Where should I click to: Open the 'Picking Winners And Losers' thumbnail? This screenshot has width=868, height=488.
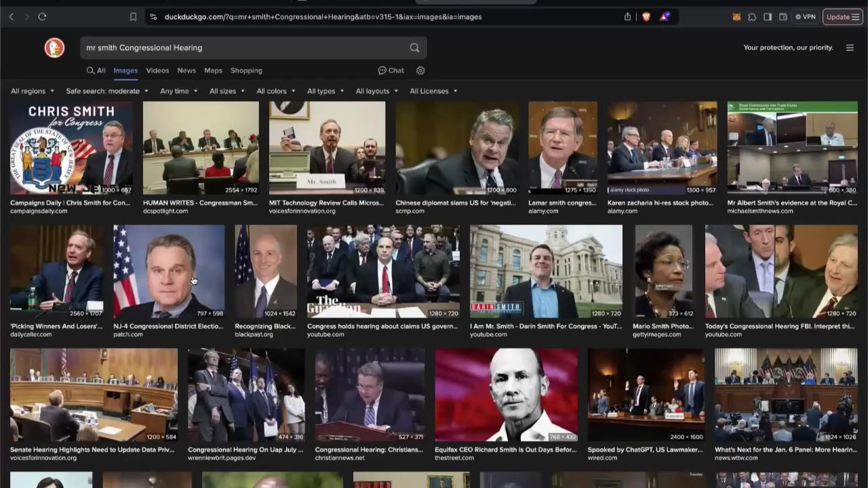(56, 272)
